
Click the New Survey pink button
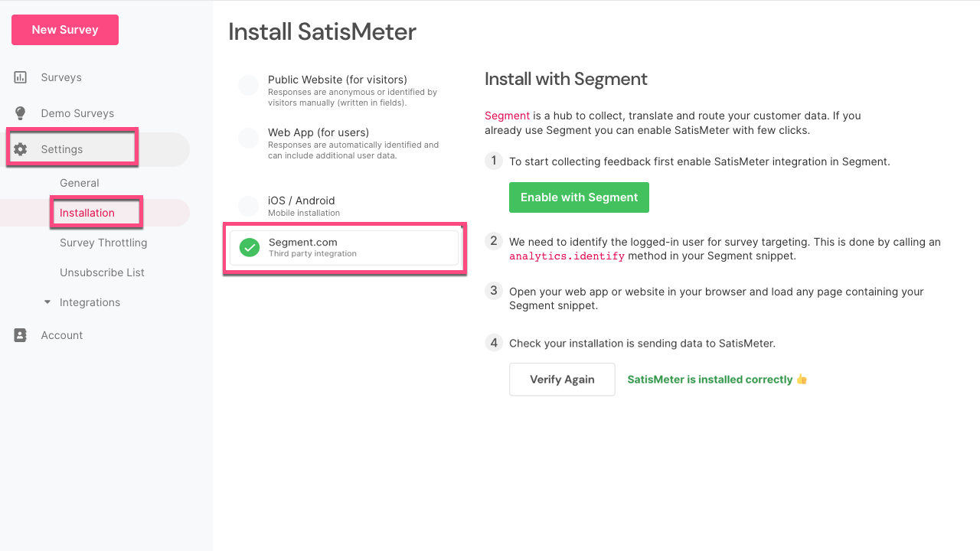(x=64, y=29)
